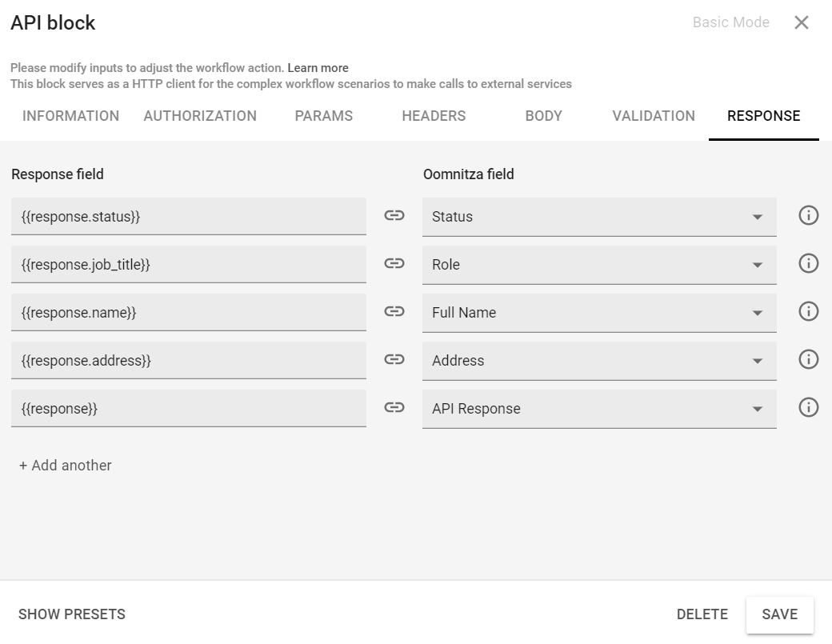The width and height of the screenshot is (832, 644).
Task: Open the info tooltip beside the Status field
Action: (x=808, y=215)
